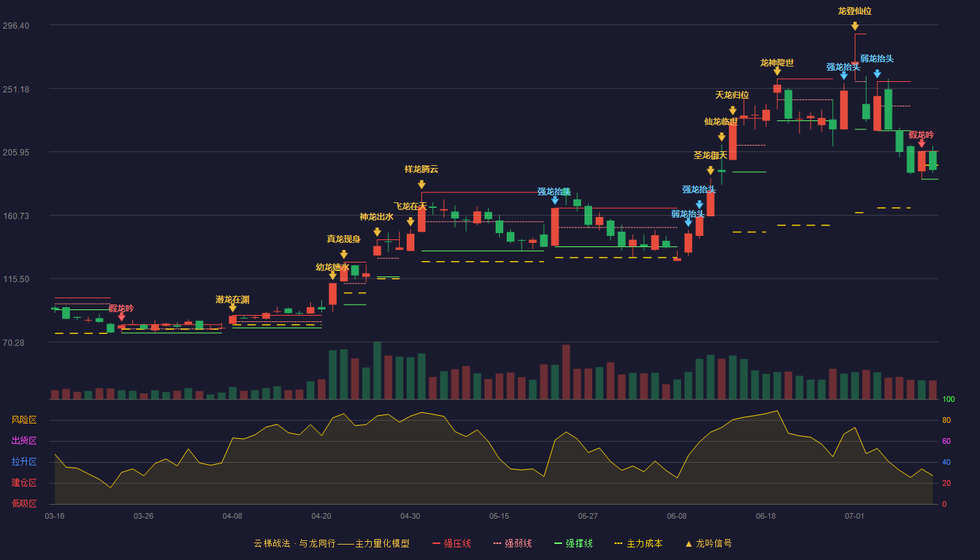
Task: Click the 低吸区 zone label
Action: (24, 504)
